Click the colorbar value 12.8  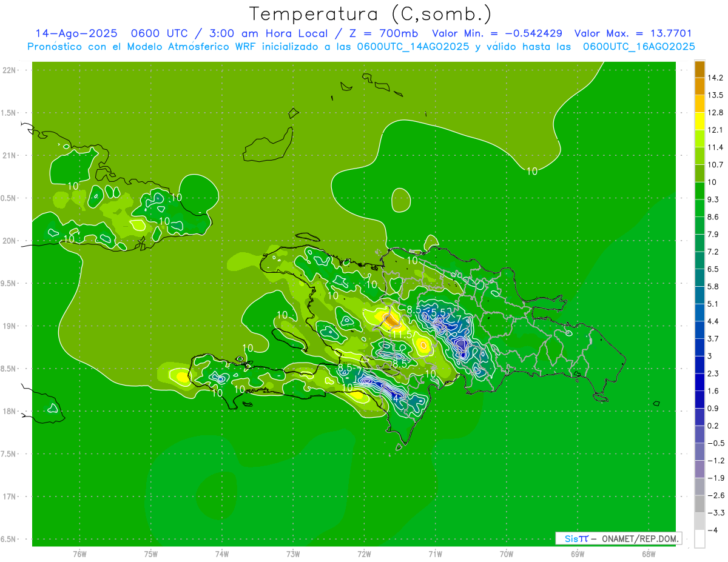tap(716, 112)
